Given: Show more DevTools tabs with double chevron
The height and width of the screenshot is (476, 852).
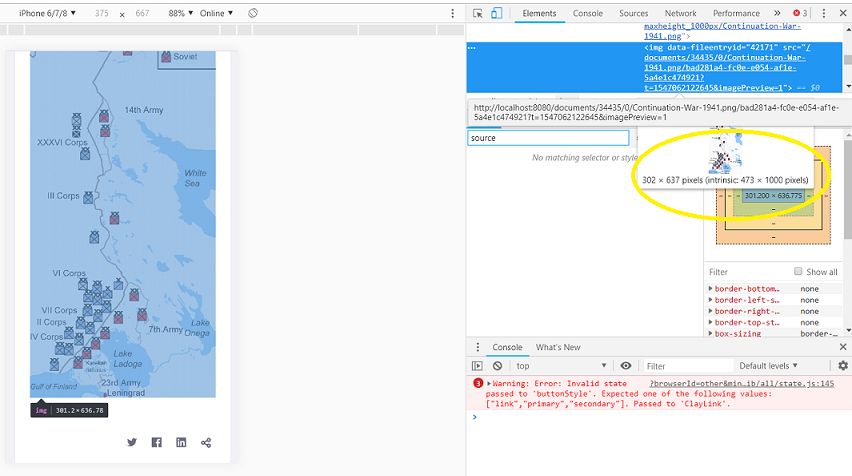Looking at the screenshot, I should pos(777,13).
